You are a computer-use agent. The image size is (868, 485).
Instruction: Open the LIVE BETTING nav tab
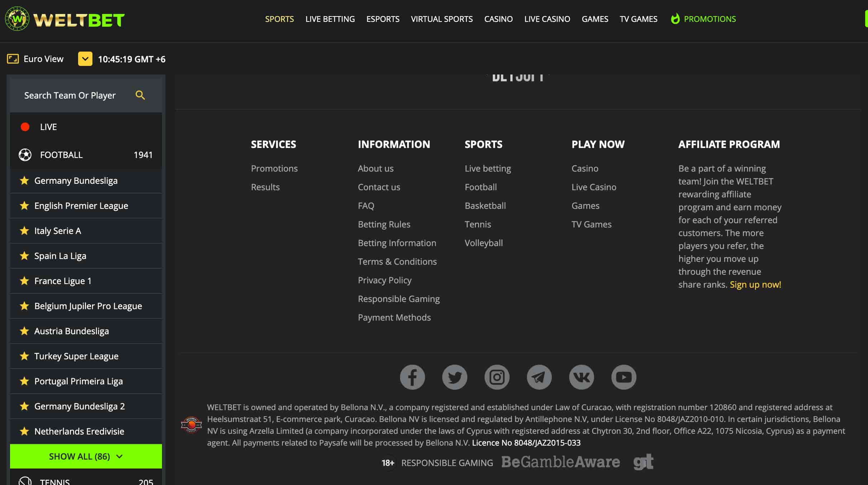tap(330, 19)
